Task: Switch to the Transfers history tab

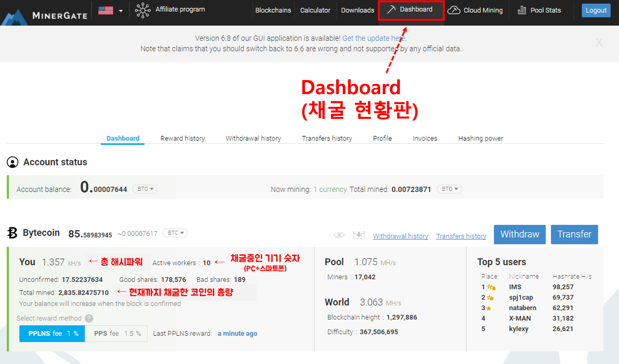Action: point(327,138)
